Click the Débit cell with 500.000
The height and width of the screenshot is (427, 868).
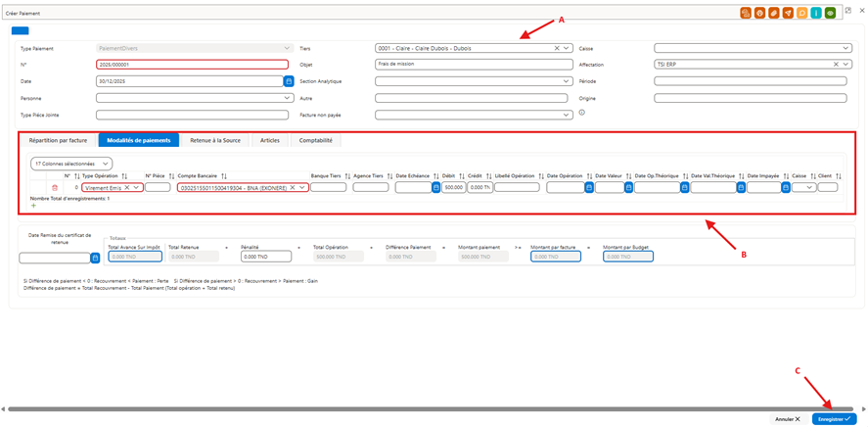coord(453,188)
